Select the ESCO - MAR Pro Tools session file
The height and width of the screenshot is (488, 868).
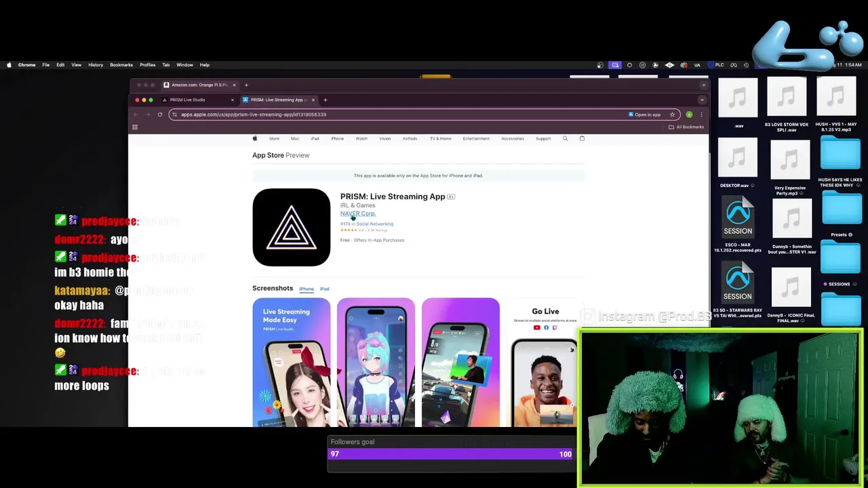click(x=738, y=225)
